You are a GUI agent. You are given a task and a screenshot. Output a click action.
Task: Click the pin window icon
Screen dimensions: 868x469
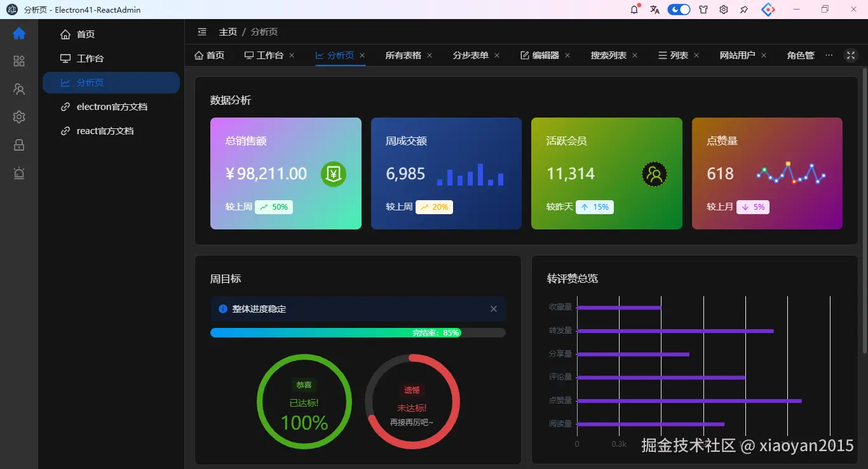tap(744, 10)
